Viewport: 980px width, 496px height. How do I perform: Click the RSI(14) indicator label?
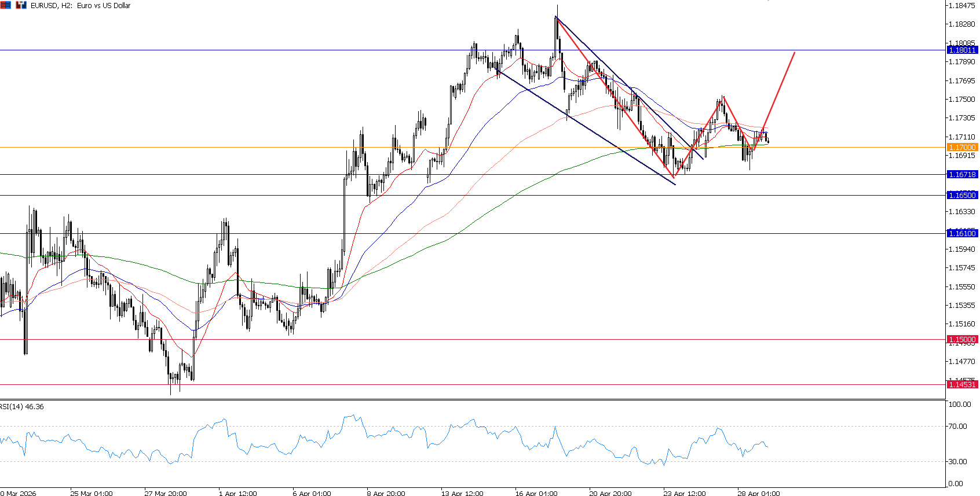point(22,407)
